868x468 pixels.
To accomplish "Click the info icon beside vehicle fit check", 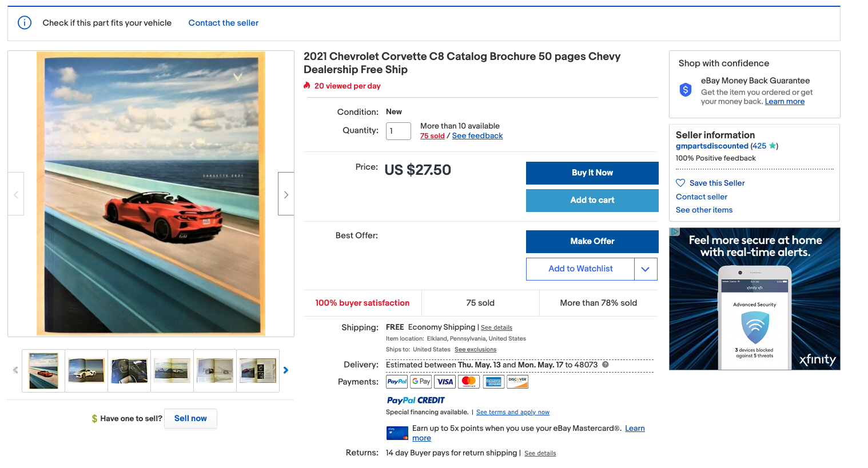I will (25, 23).
